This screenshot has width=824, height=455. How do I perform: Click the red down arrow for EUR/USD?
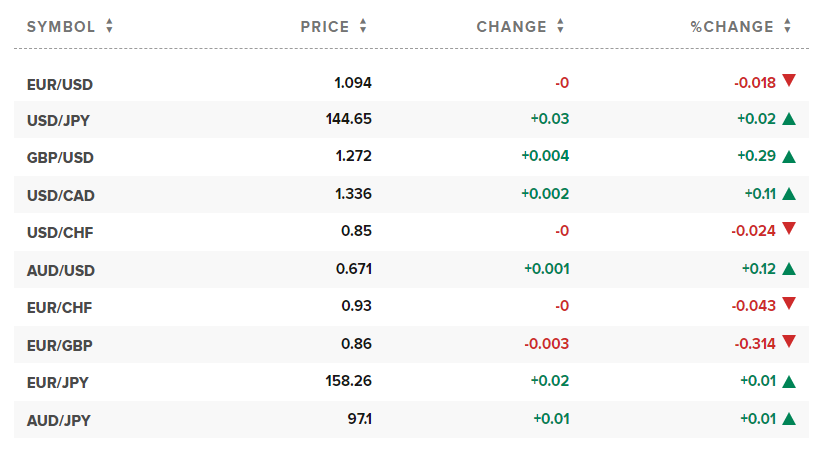789,80
